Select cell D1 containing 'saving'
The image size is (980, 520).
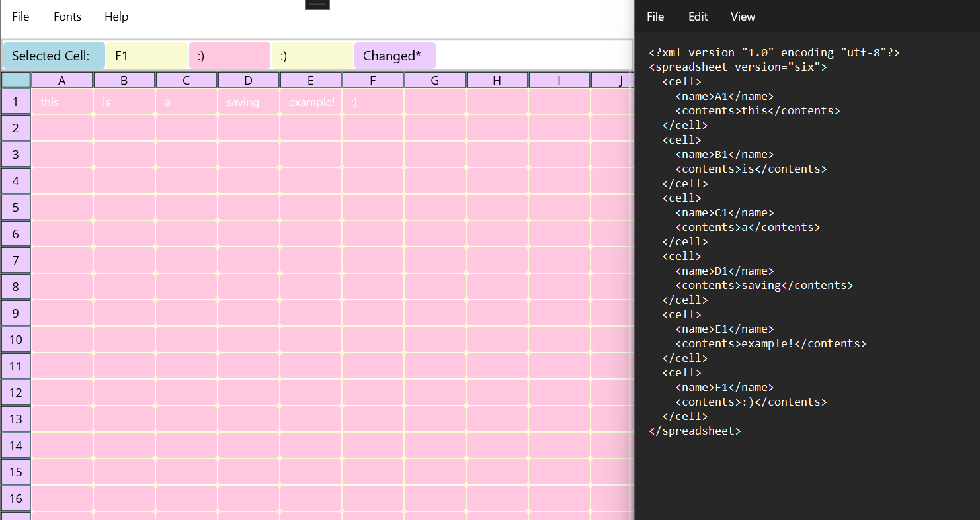point(248,102)
